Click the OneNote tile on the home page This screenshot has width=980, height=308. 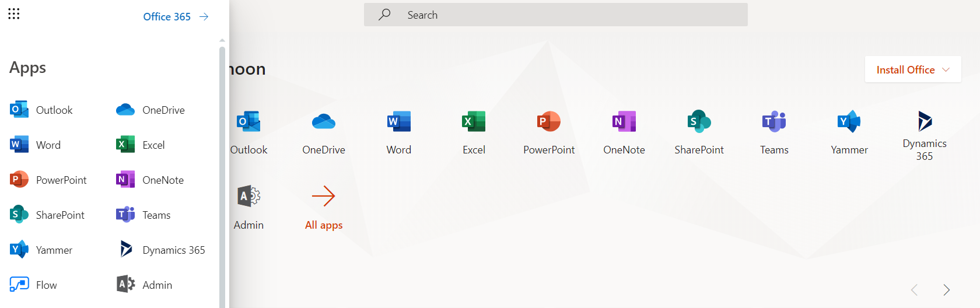click(624, 132)
